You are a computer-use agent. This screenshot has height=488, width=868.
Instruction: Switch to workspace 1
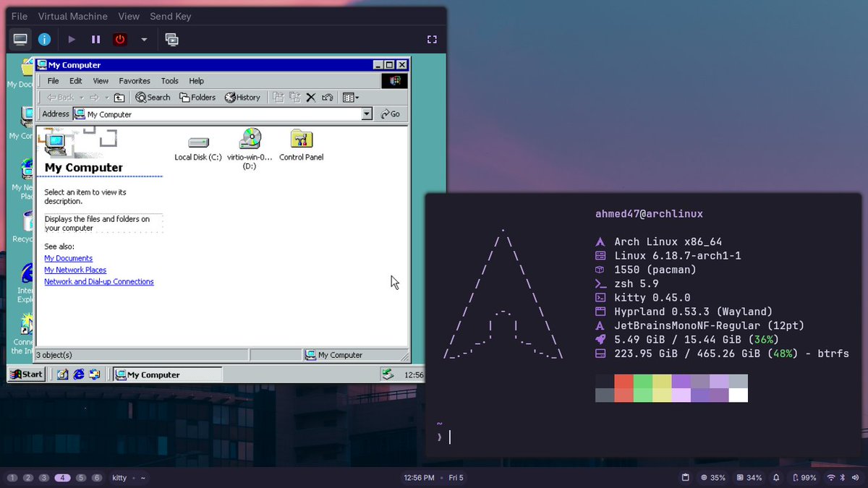tap(12, 478)
